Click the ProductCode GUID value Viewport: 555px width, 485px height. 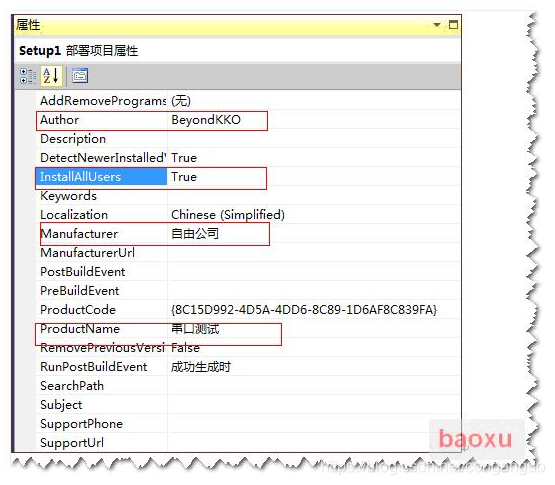pos(304,310)
